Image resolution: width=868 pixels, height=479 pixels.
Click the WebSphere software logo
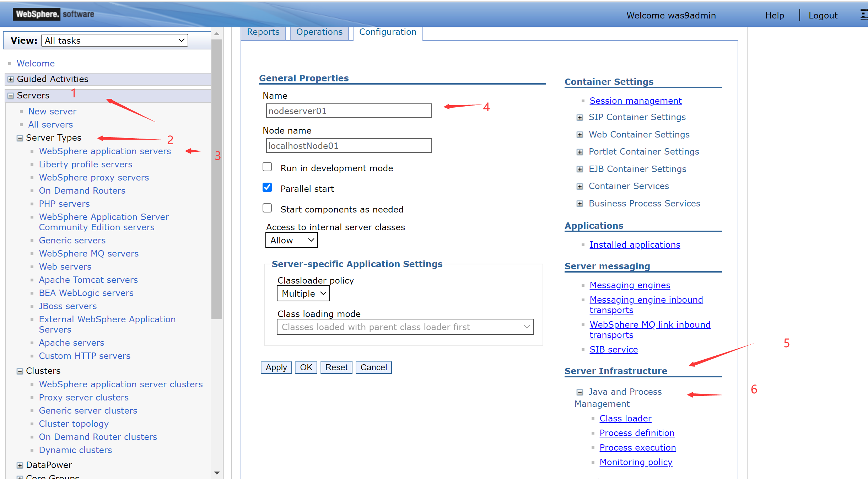(x=54, y=14)
